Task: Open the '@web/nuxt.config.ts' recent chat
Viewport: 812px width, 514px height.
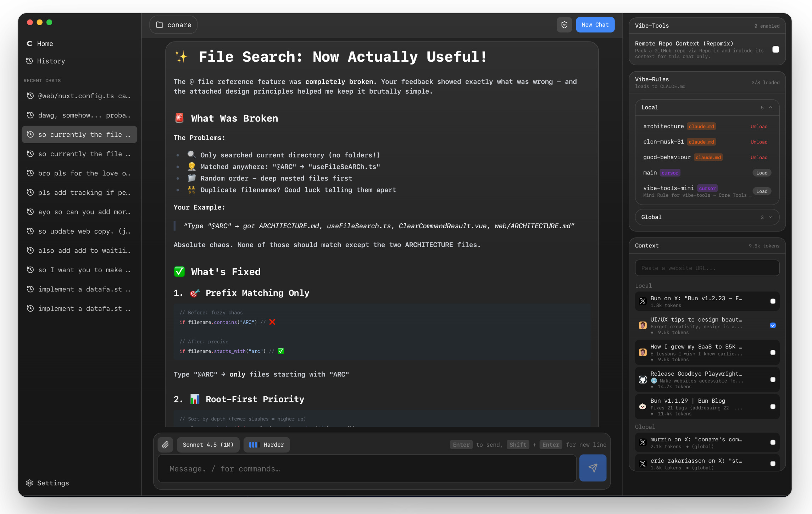Action: click(79, 96)
